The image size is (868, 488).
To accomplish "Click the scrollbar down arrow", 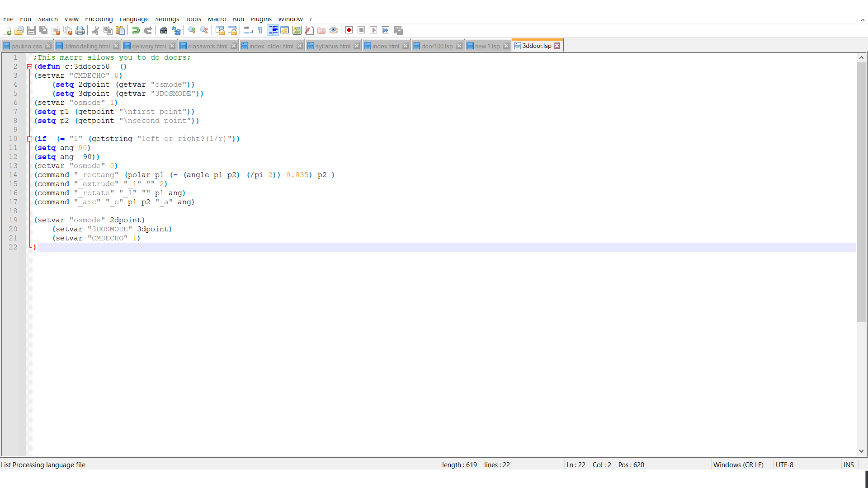I will (x=861, y=451).
